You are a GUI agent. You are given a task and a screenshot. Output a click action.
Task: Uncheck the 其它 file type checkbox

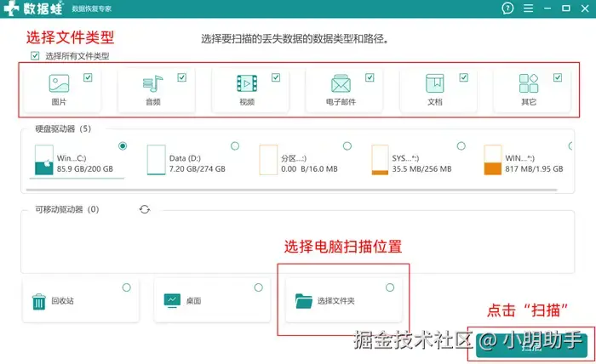tap(557, 77)
